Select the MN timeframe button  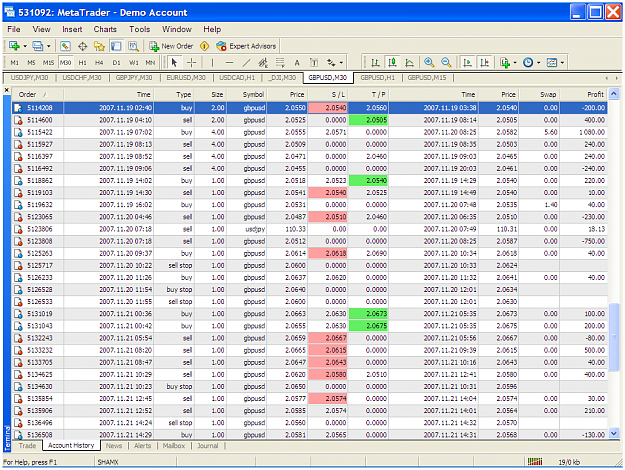click(150, 63)
